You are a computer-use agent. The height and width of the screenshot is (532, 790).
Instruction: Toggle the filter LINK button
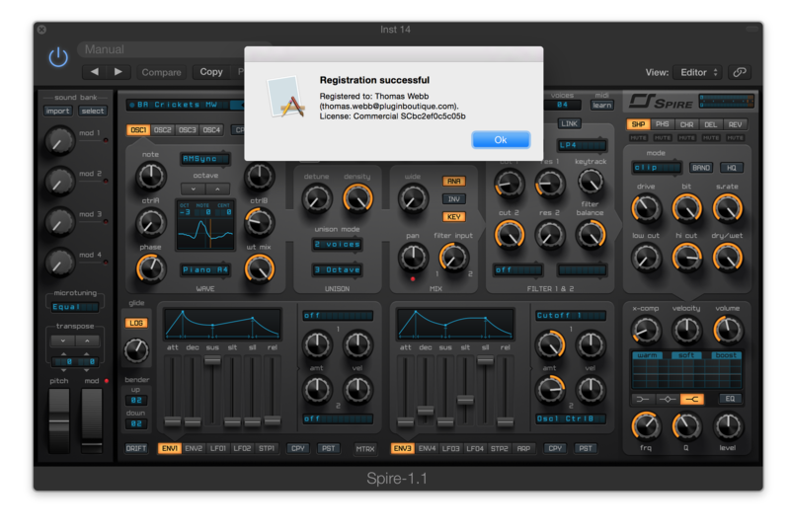click(570, 123)
